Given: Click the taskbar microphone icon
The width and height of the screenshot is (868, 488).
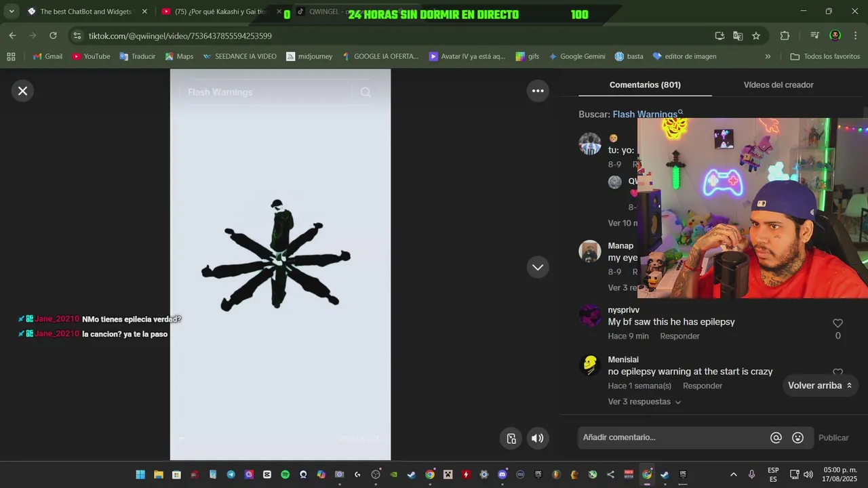Looking at the screenshot, I should (x=751, y=474).
